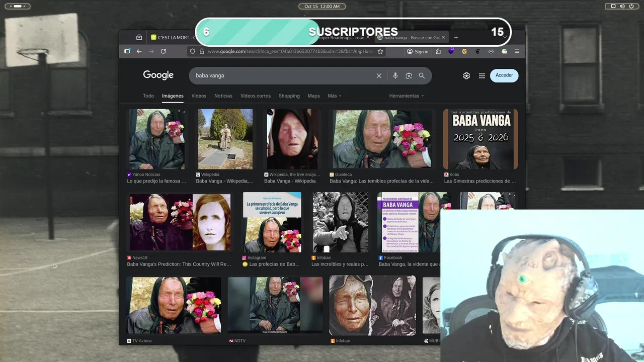Open the Firefox hamburger menu
Viewport: 644px width, 362px height.
(517, 51)
